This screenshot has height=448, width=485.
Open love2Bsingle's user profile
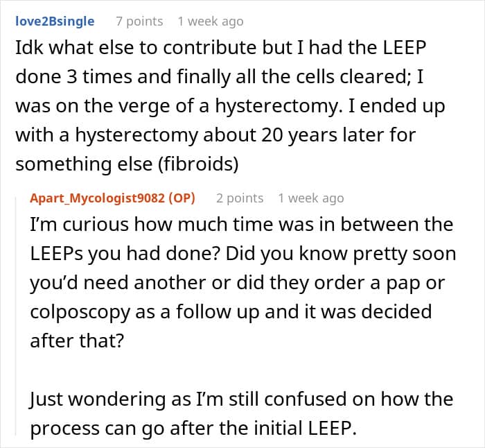click(x=55, y=21)
